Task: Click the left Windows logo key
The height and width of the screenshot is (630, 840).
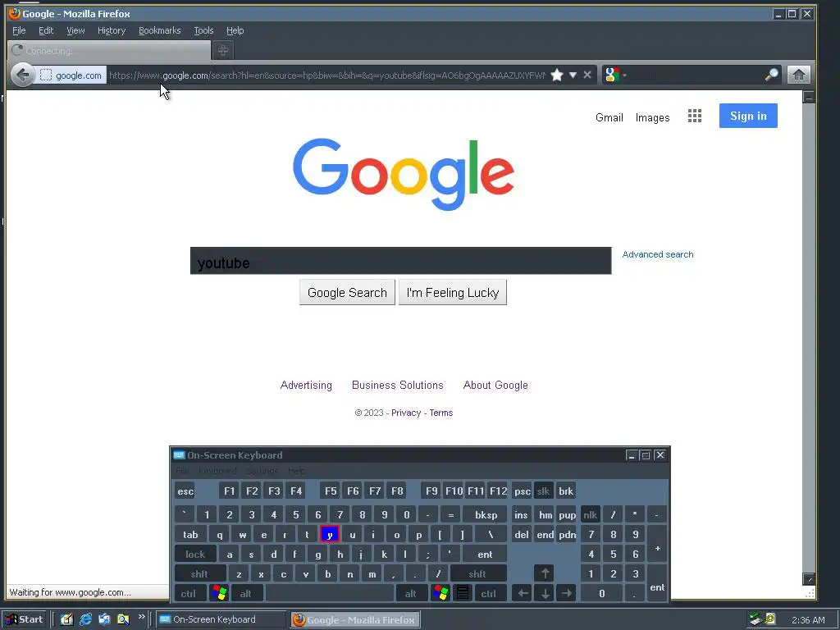Action: [218, 593]
